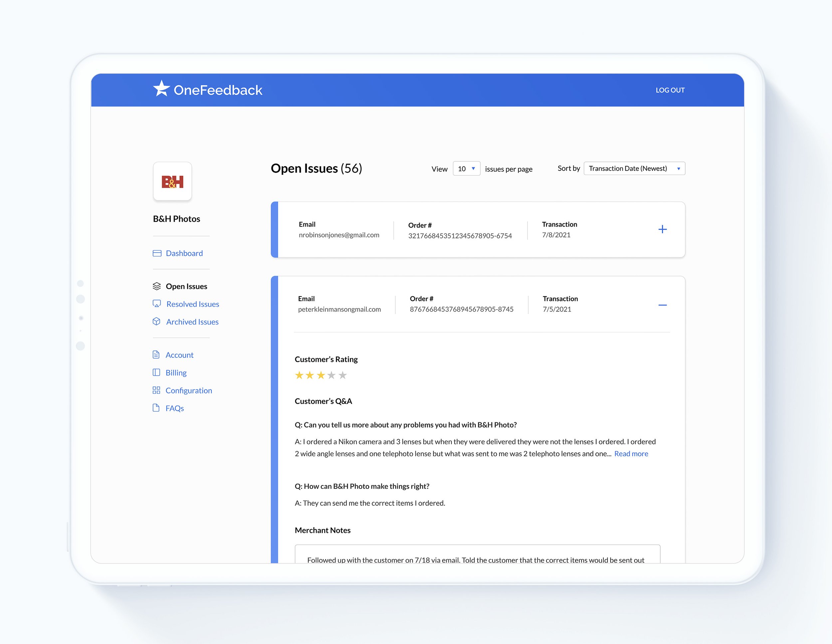
Task: Click the Archived Issues box icon
Action: click(156, 322)
